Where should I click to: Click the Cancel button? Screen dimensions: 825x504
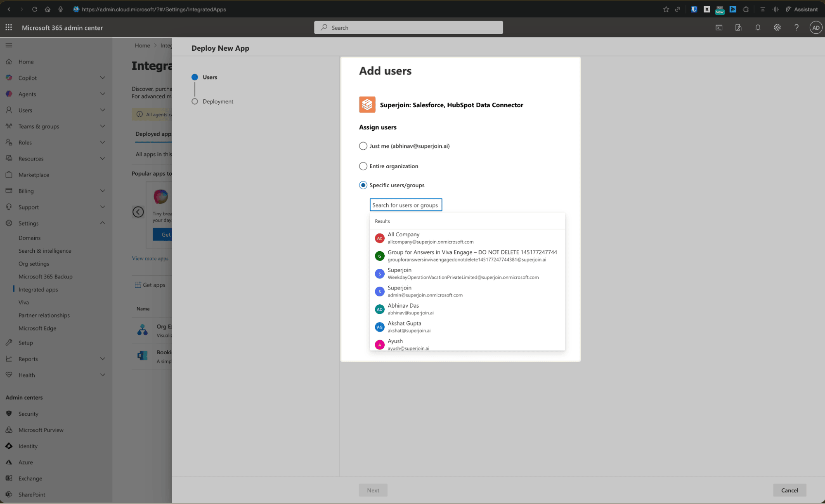click(789, 490)
